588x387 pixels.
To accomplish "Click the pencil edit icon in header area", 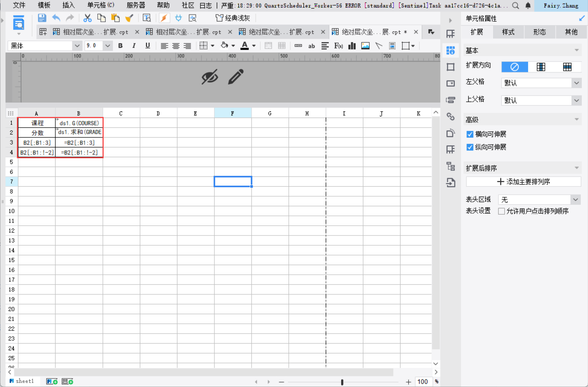I will (x=236, y=77).
